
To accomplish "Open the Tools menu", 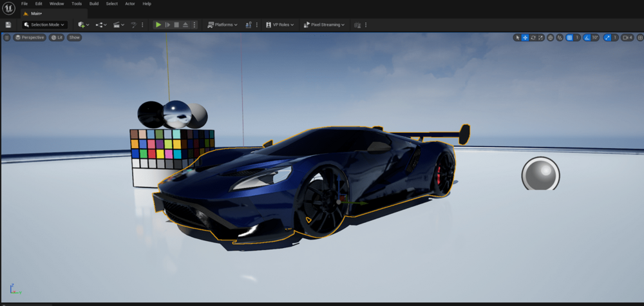I will click(x=77, y=4).
